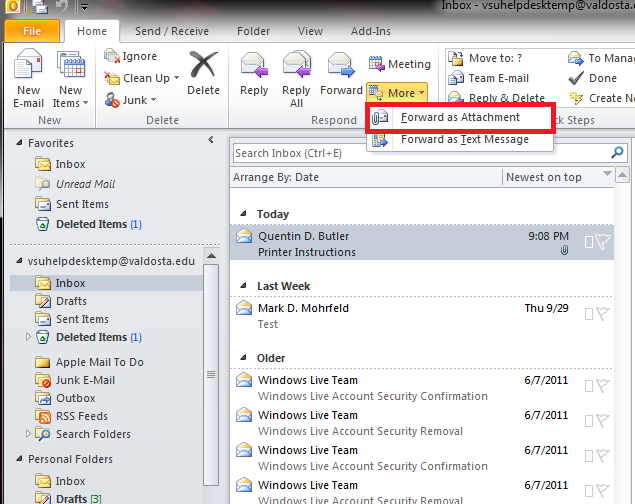Viewport: 635px width, 504px height.
Task: Collapse the Personal Folders group
Action: [x=19, y=459]
